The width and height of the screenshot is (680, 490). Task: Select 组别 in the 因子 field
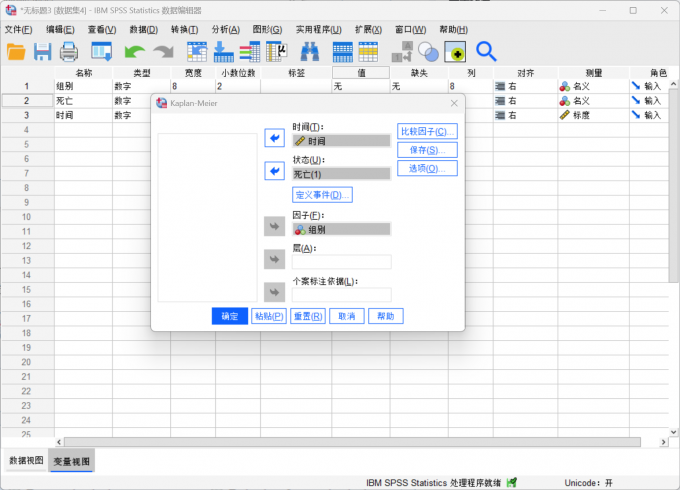(x=341, y=229)
